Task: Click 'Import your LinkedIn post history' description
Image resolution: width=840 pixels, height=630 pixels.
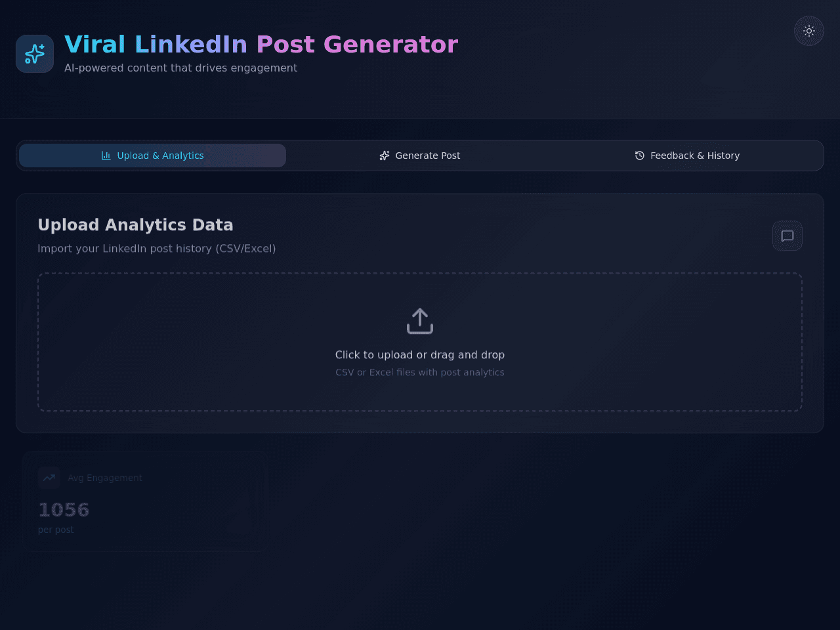Action: (x=157, y=249)
